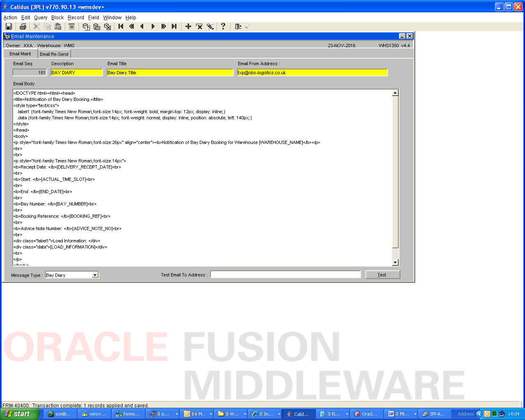Click the Email Body vertical scrollbar thumb

tap(395, 172)
